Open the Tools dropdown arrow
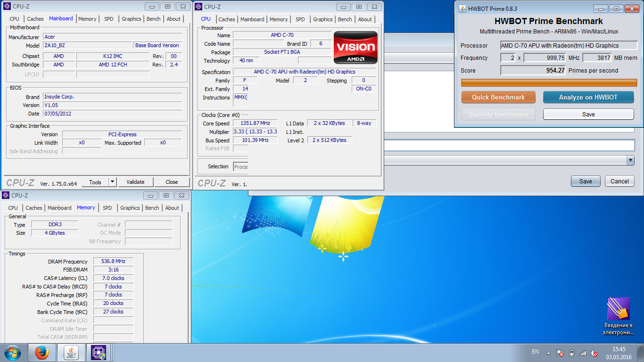 click(112, 182)
